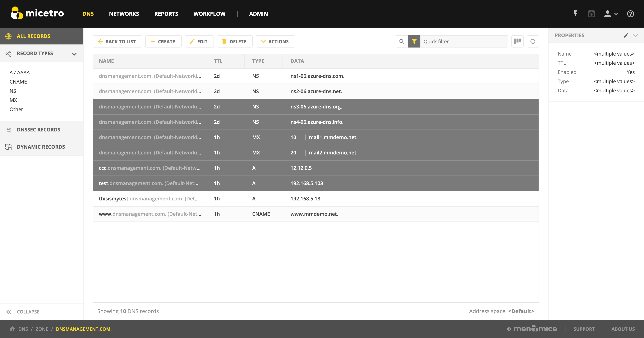Screen dimensions: 644x338
Task: Filter by Other record type
Action: 16,109
